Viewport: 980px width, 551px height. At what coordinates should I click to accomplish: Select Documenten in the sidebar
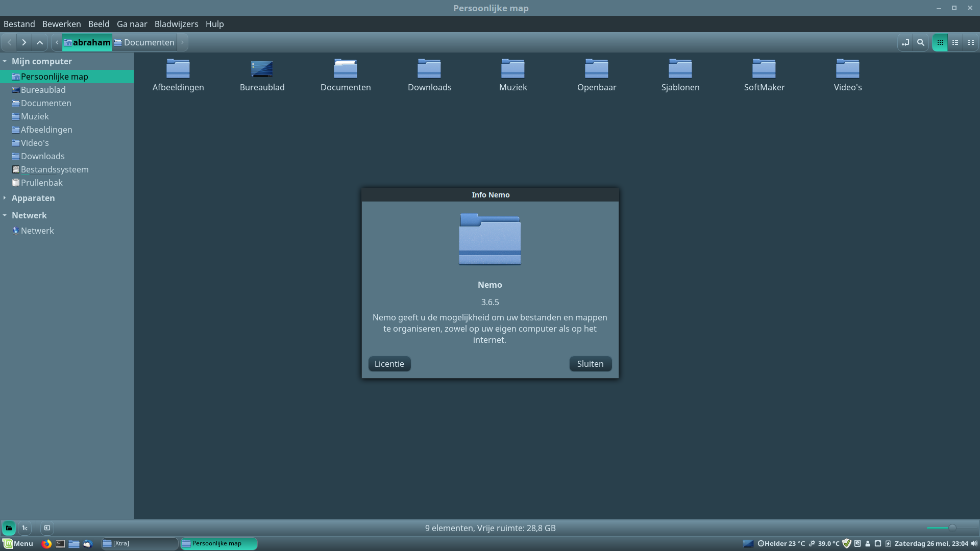pyautogui.click(x=67, y=103)
